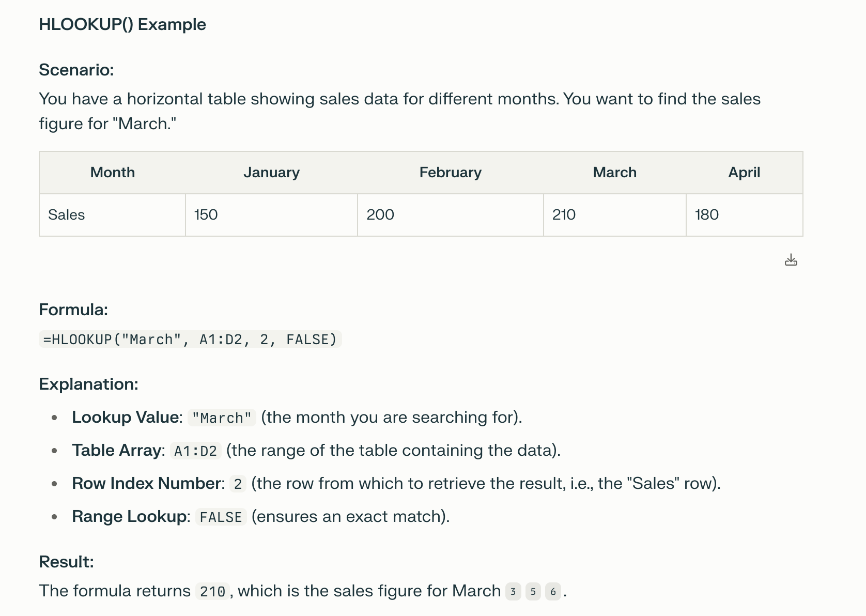Image resolution: width=866 pixels, height=616 pixels.
Task: Click the Month header cell
Action: [x=113, y=173]
